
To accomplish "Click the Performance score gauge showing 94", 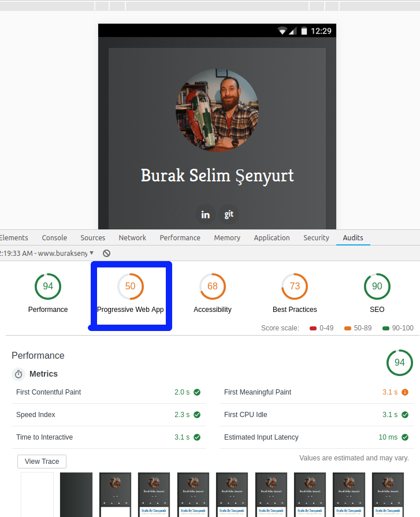I will pyautogui.click(x=48, y=287).
